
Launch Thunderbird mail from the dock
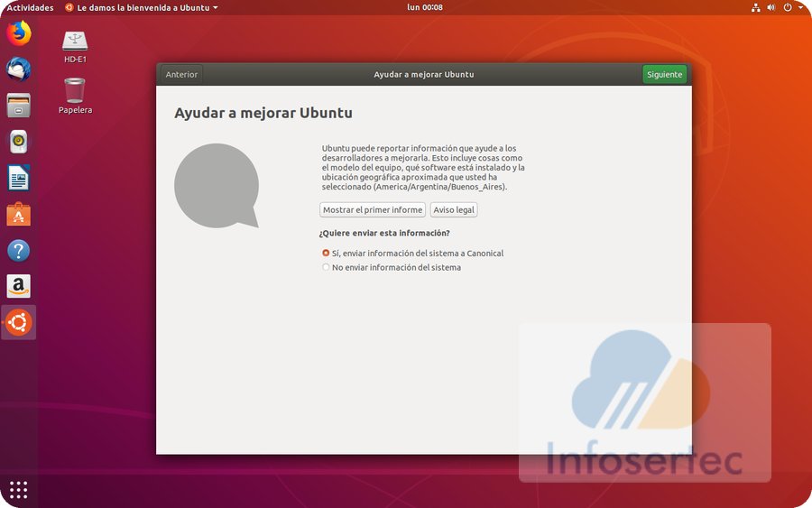point(18,69)
